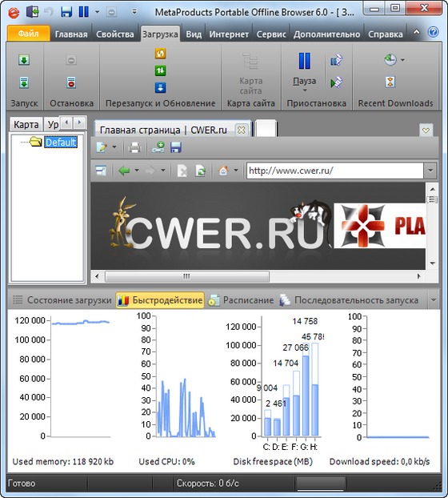
Task: Expand the bottom panel options arrow
Action: (434, 300)
